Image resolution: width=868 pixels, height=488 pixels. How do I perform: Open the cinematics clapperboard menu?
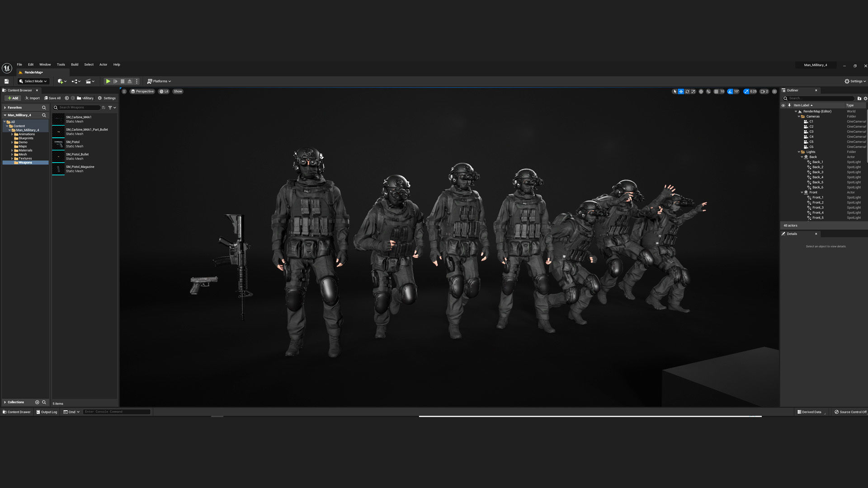(90, 81)
